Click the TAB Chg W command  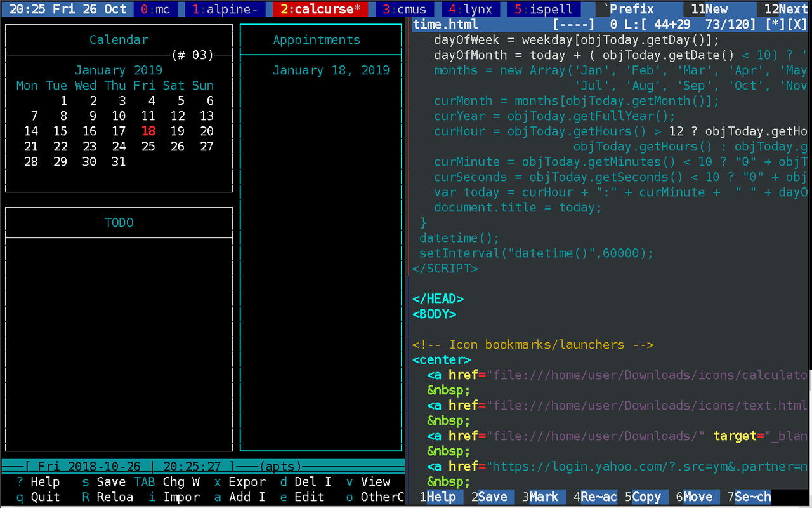[167, 481]
